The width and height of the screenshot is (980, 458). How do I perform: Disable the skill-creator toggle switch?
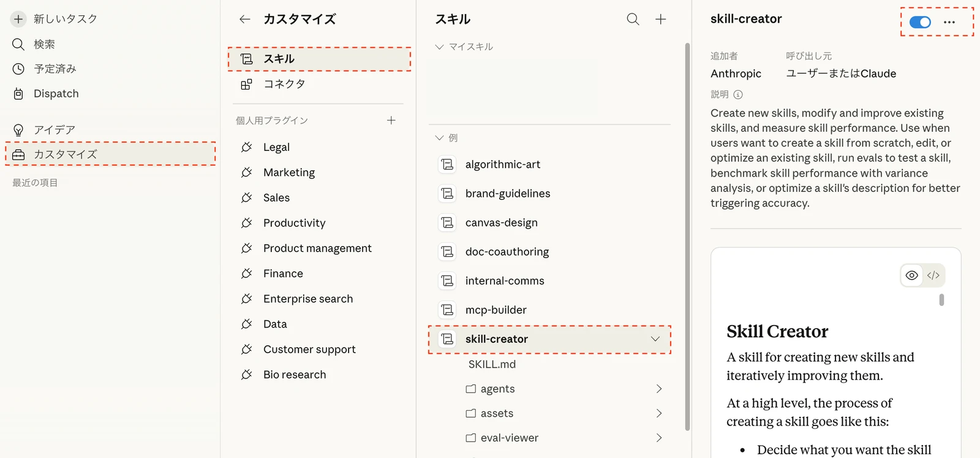920,22
